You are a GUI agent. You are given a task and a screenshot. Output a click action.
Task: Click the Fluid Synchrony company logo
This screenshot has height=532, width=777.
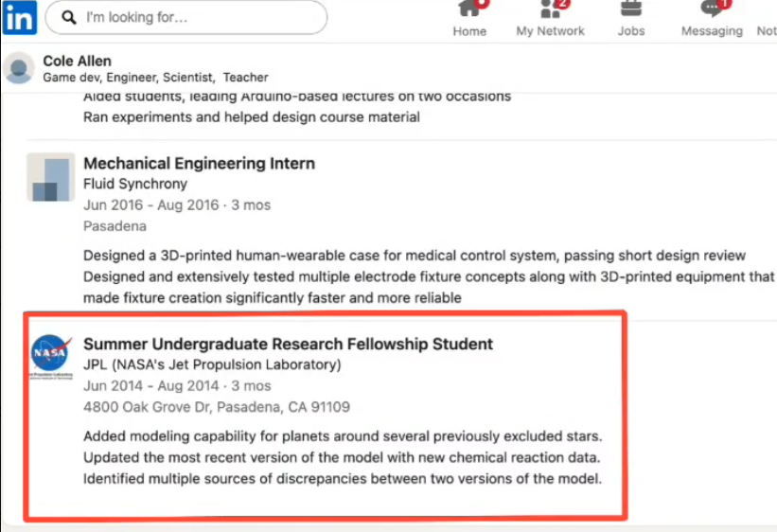coord(50,177)
